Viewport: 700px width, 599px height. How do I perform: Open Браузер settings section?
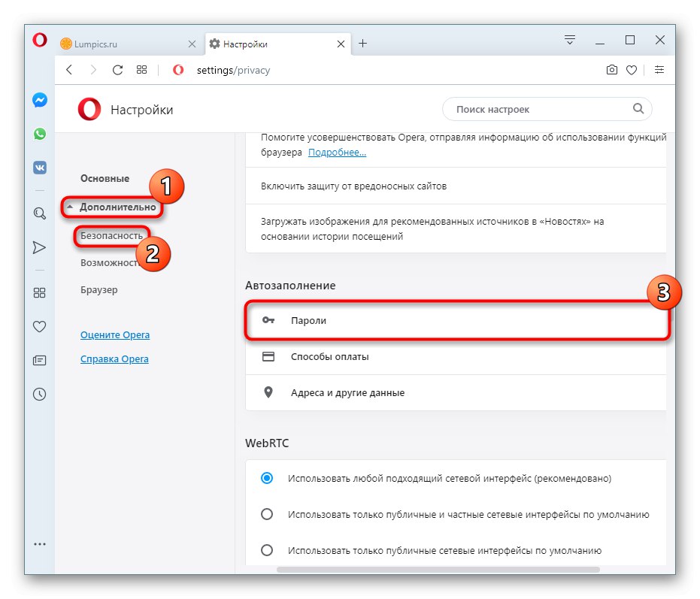click(x=99, y=289)
